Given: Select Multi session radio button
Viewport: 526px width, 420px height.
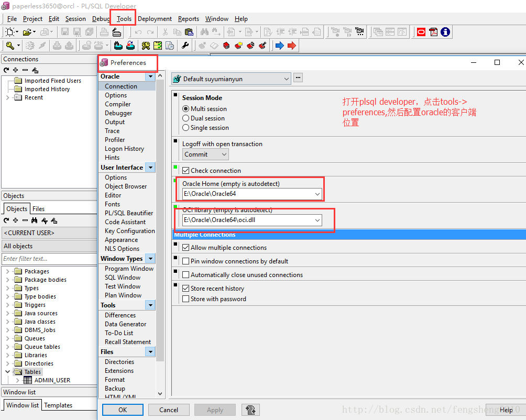Looking at the screenshot, I should [185, 109].
